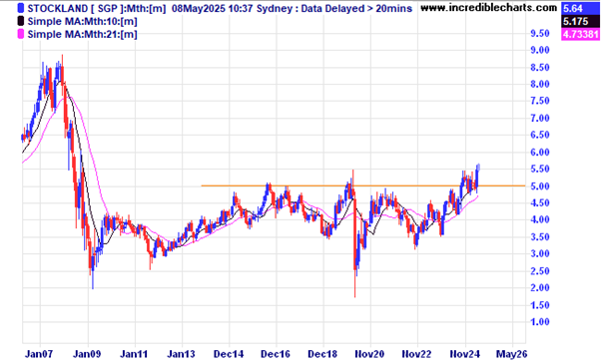This screenshot has height=364, width=601.
Task: Click the orange horizontal resistance line at 5.00
Action: [363, 185]
